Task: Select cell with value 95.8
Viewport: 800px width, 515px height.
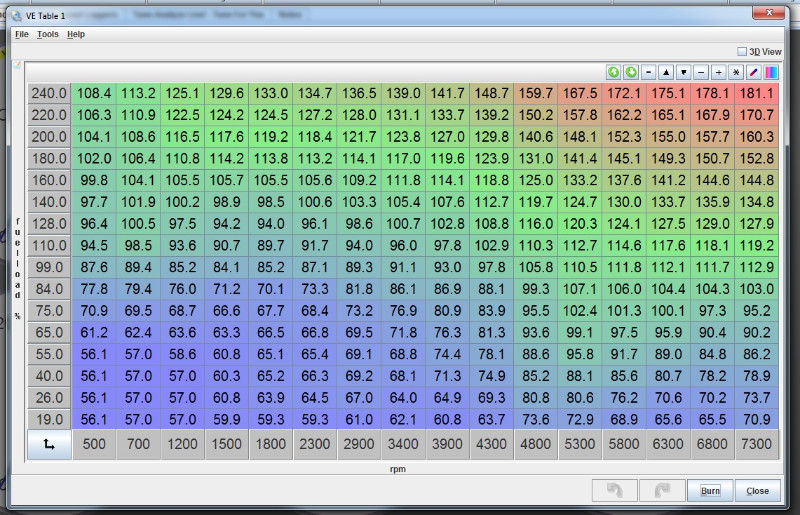Action: (x=580, y=354)
